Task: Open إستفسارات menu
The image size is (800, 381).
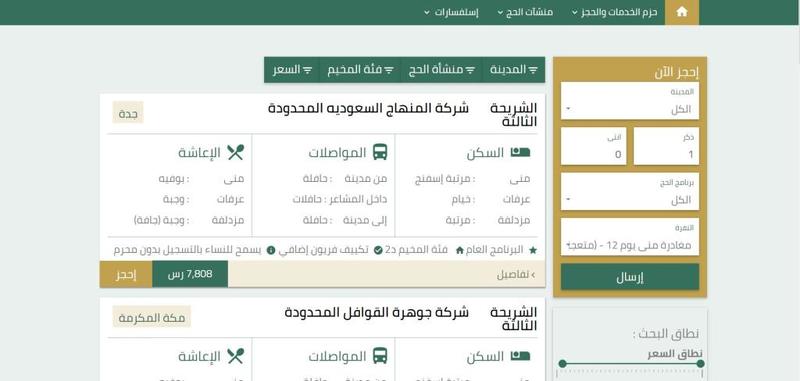Action: coord(451,12)
